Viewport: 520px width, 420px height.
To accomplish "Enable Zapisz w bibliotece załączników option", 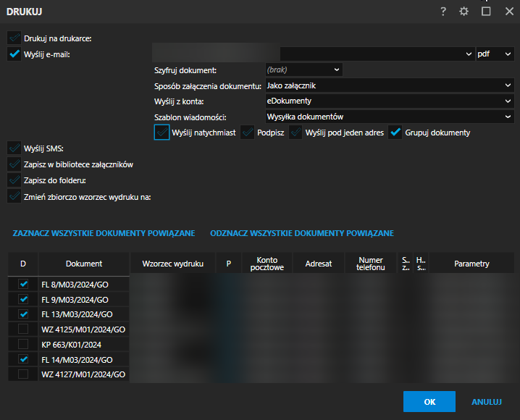I will tap(14, 164).
